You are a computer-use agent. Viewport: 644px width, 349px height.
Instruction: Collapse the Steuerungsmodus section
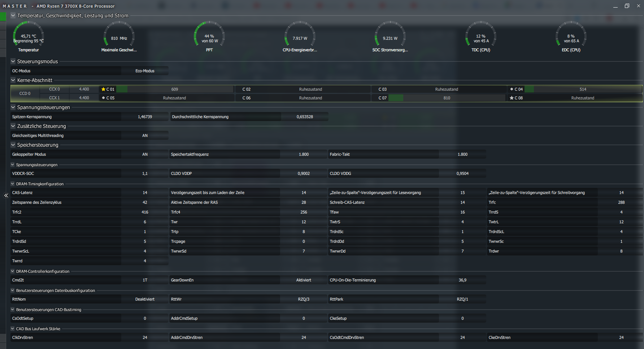[13, 61]
